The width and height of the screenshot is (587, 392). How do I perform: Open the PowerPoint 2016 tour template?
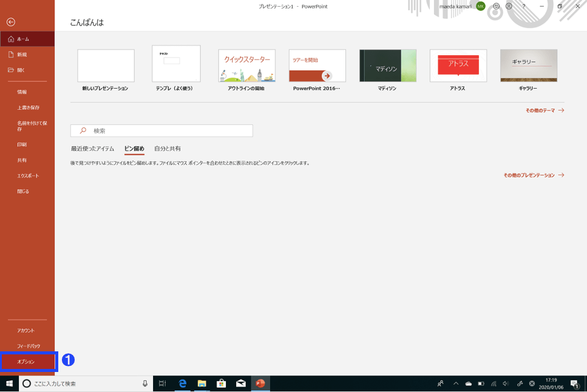[x=317, y=66]
